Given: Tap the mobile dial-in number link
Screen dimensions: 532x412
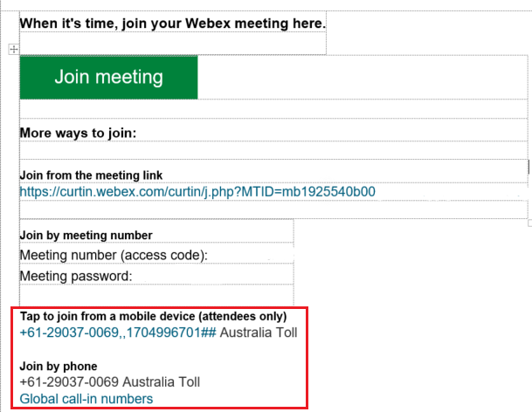Looking at the screenshot, I should 117,333.
